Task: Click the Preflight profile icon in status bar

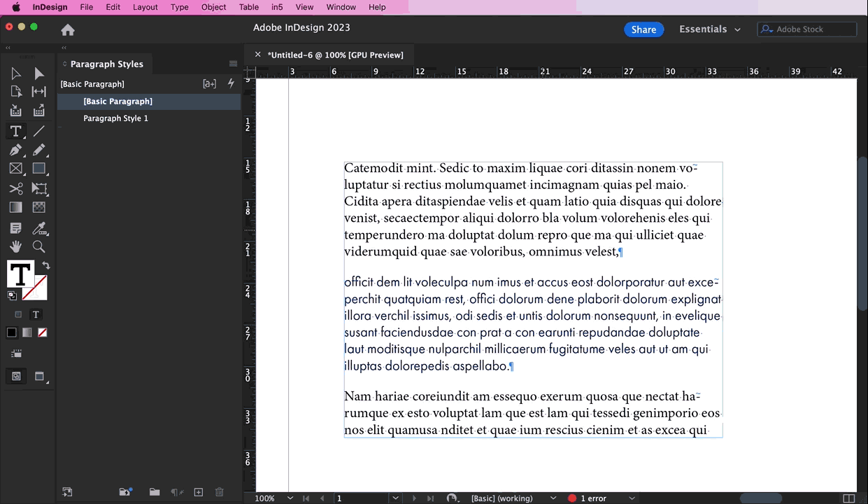Action: (453, 498)
